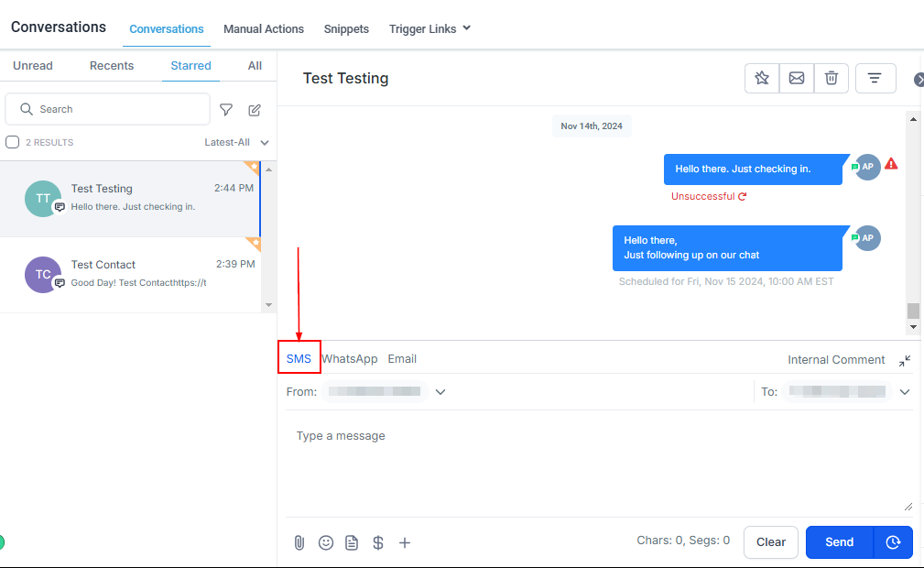The height and width of the screenshot is (568, 924).
Task: Click red warning triangle on failed message
Action: point(891,164)
